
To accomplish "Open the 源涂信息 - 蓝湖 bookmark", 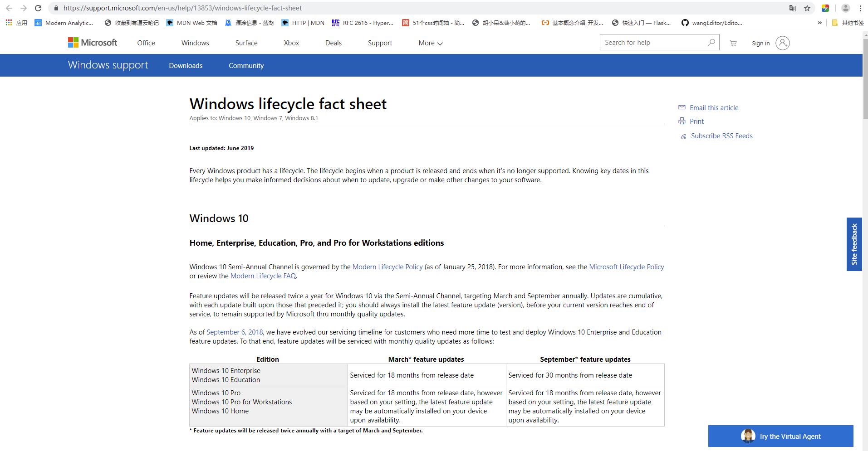I will pyautogui.click(x=249, y=23).
